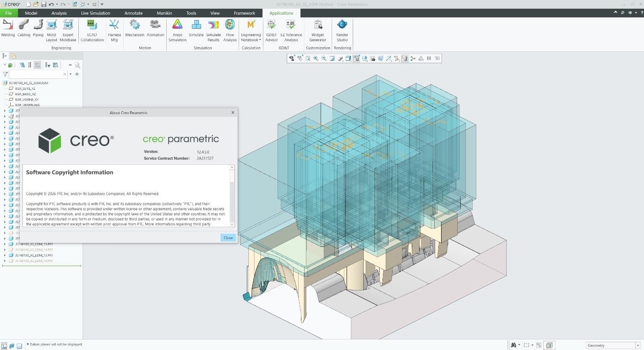Screen dimensions: 644x350
Task: Open Mold Layout from the ribbon
Action: [52, 31]
